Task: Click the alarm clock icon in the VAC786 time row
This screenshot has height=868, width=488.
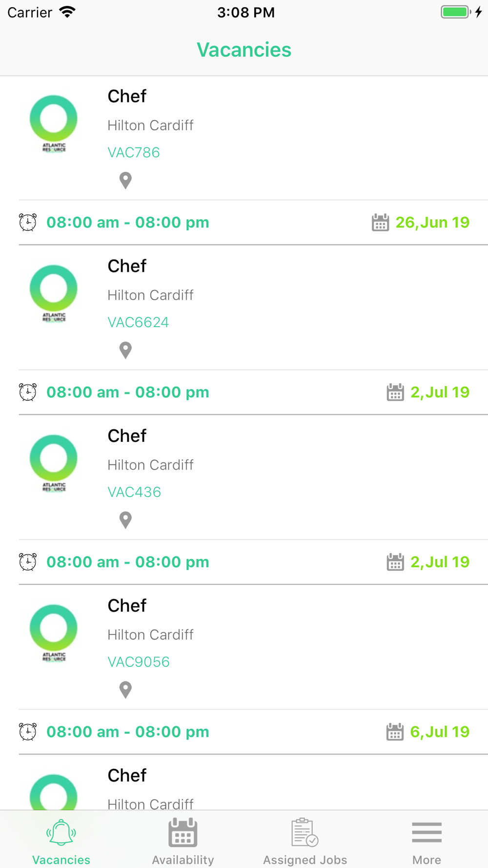Action: tap(28, 222)
